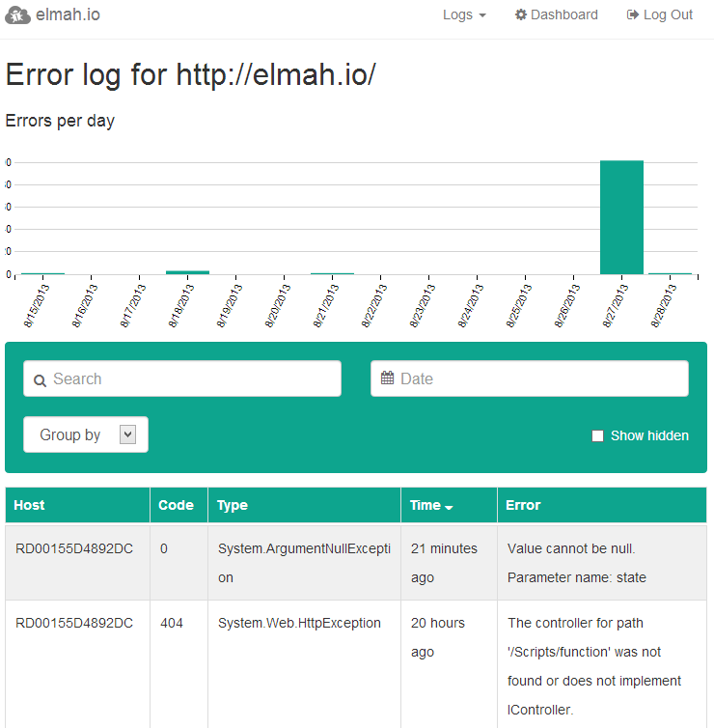Go to the elmah.io home link
Viewport: 714px width, 728px height.
(x=52, y=14)
